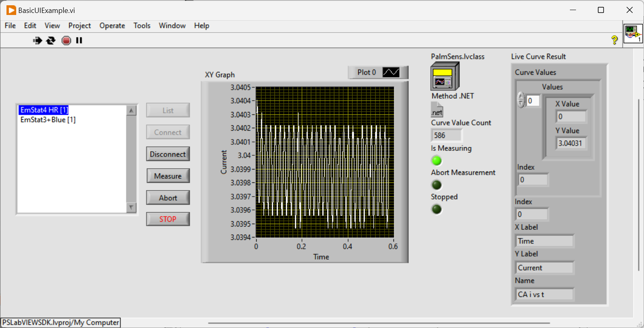Click the Disconnect button
This screenshot has width=644, height=328.
[168, 154]
